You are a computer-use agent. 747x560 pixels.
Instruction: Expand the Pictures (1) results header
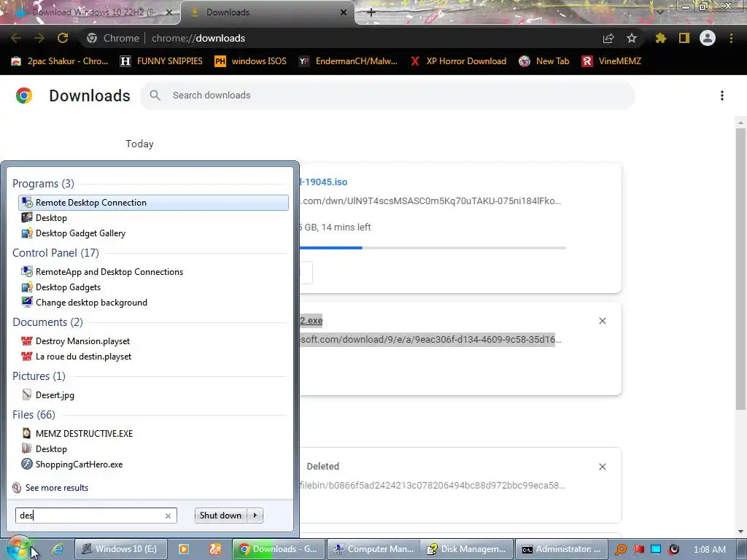(39, 376)
